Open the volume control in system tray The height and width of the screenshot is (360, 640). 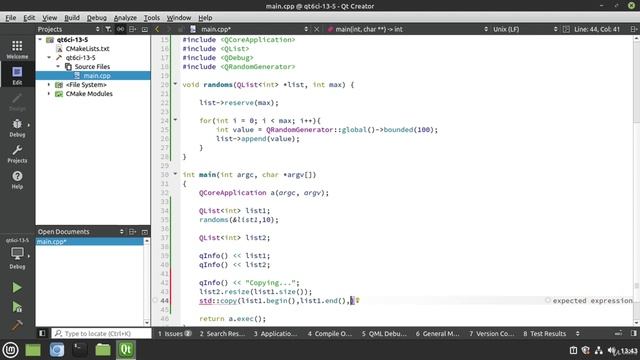pos(612,351)
